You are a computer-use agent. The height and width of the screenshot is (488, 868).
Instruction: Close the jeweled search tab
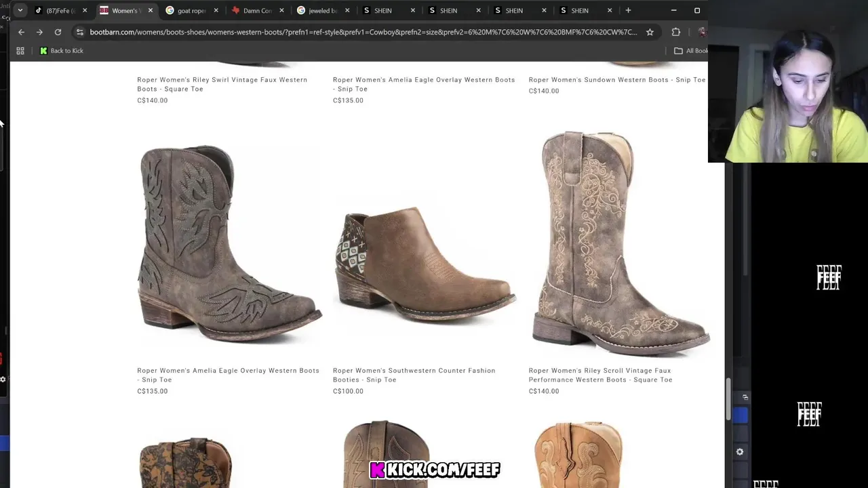[347, 10]
